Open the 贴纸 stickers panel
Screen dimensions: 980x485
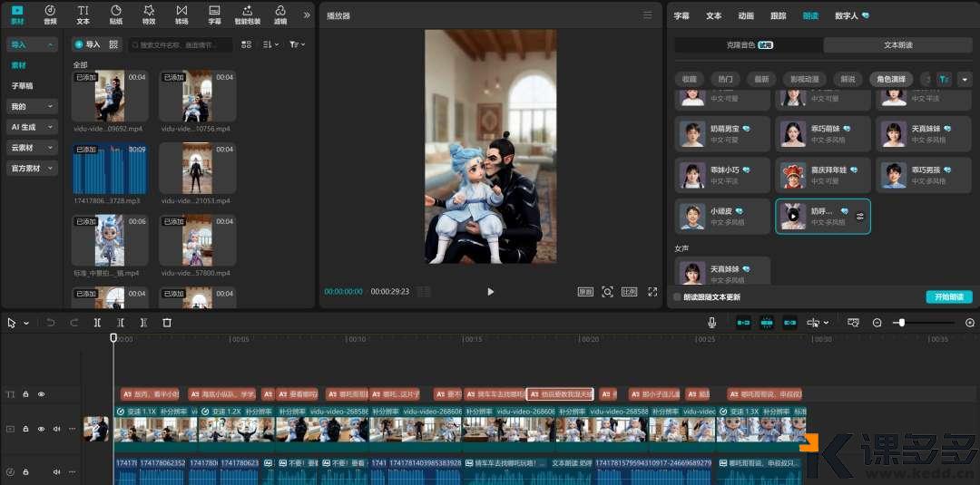coord(115,15)
